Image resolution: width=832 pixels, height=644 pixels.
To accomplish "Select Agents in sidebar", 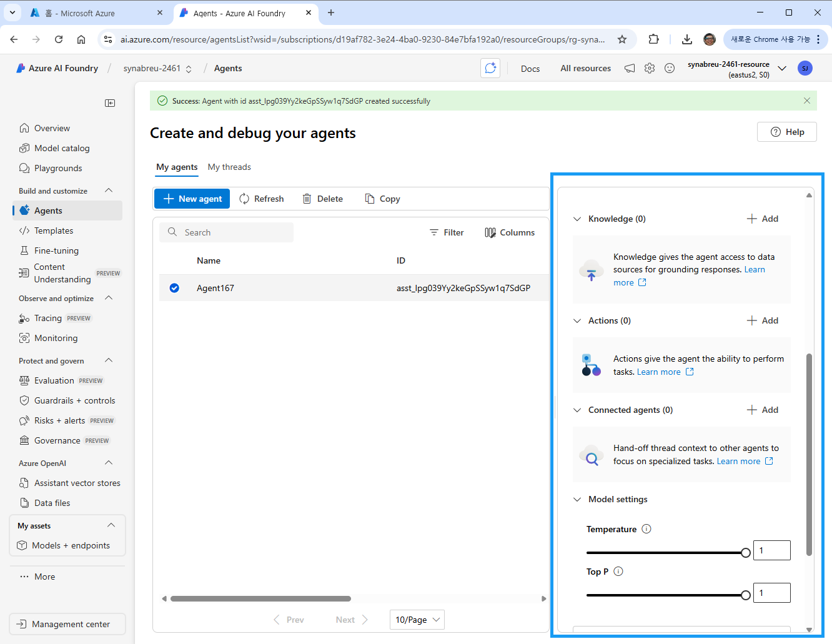I will click(x=67, y=211).
